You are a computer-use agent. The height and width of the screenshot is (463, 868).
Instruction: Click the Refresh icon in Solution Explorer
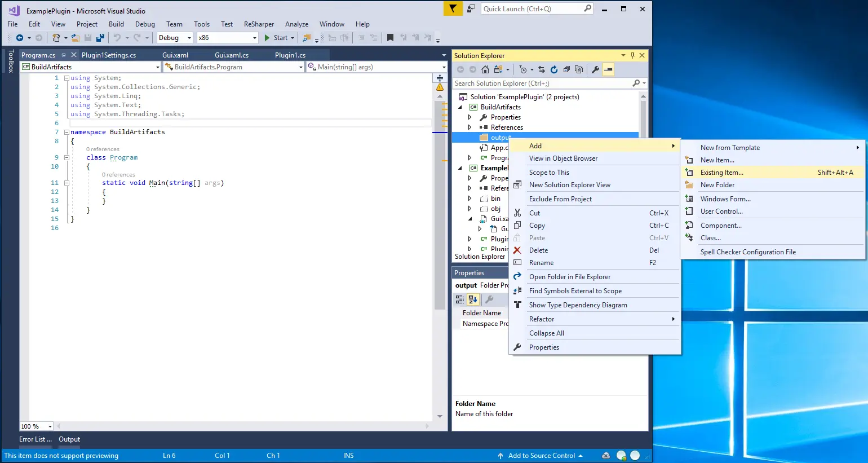[x=554, y=69]
